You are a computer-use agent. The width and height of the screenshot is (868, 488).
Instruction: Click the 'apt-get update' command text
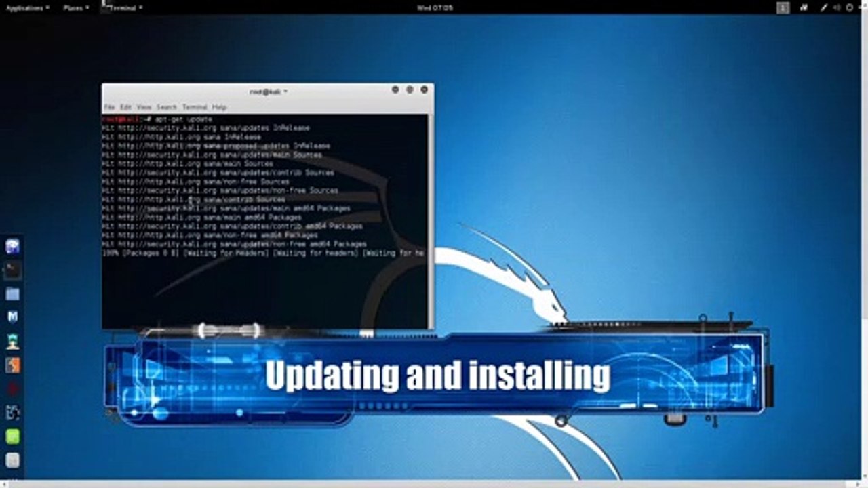click(x=183, y=119)
